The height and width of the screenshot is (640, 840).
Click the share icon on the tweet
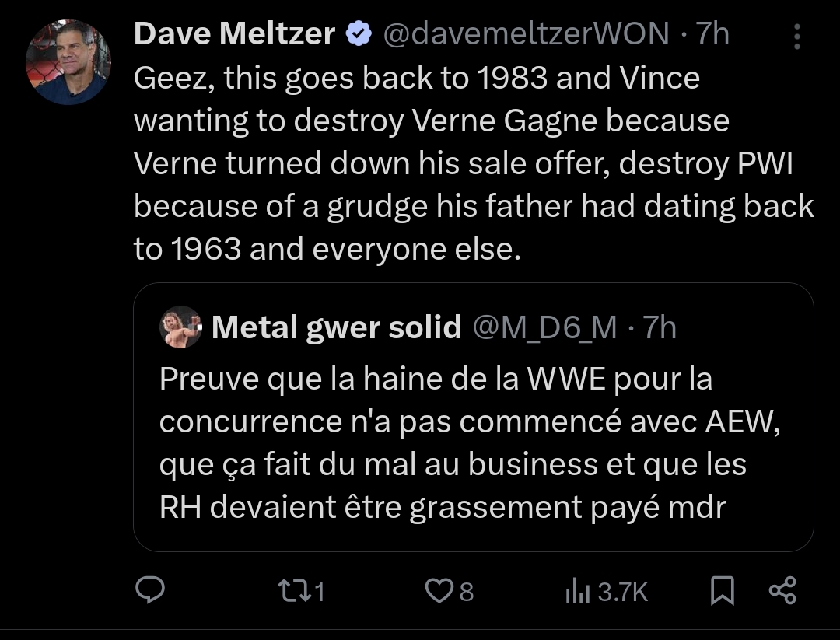(782, 592)
